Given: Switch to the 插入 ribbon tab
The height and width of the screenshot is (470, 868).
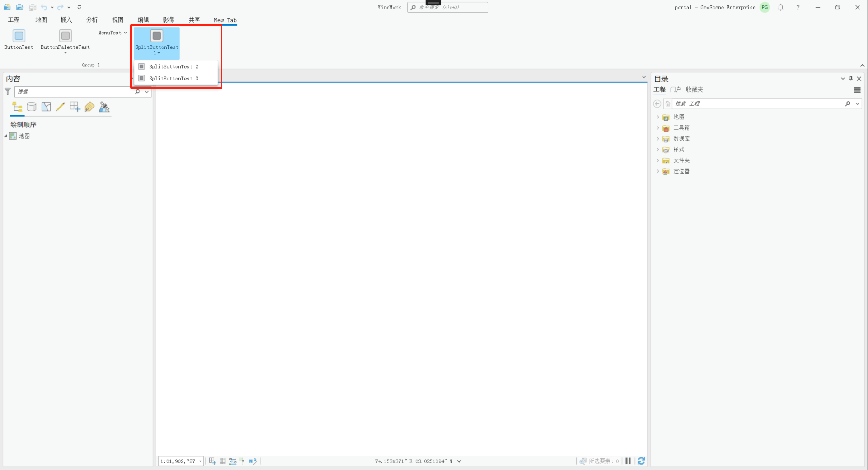Looking at the screenshot, I should click(66, 20).
